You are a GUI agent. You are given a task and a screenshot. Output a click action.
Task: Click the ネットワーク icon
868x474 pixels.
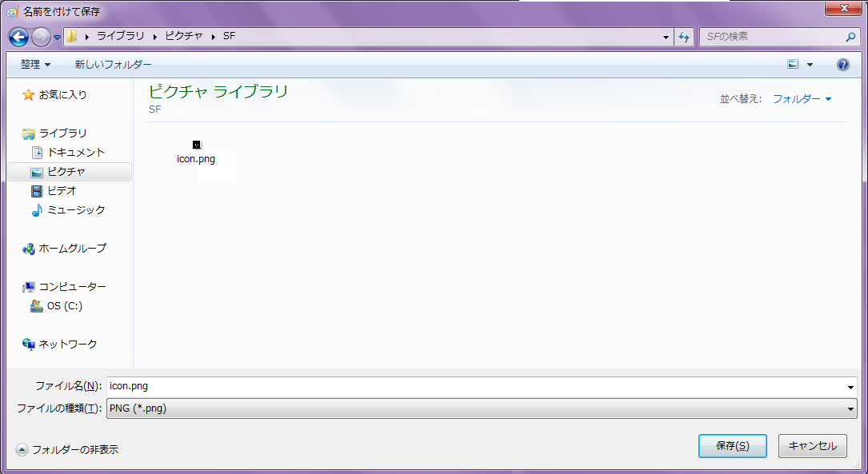point(28,344)
